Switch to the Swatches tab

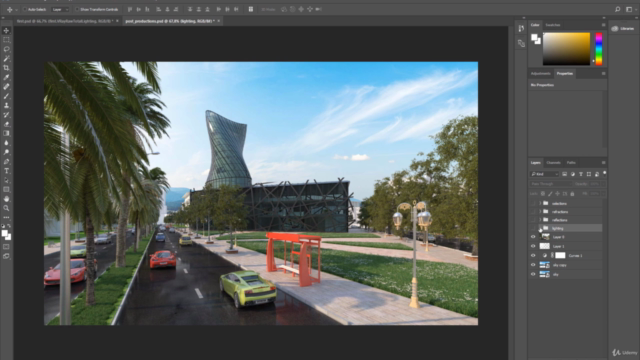pos(553,25)
